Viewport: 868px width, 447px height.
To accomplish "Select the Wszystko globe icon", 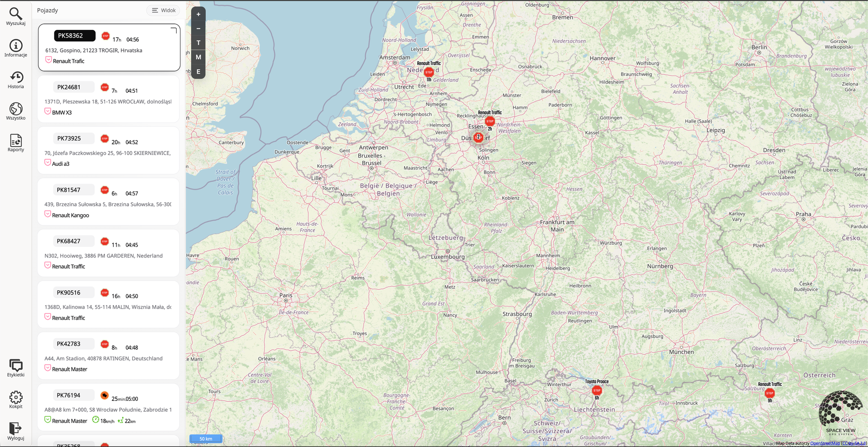I will [x=16, y=109].
